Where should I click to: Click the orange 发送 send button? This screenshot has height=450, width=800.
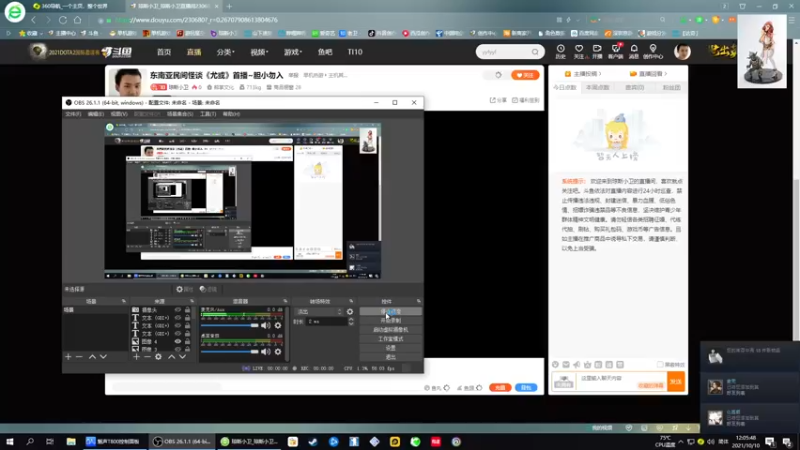pos(676,382)
